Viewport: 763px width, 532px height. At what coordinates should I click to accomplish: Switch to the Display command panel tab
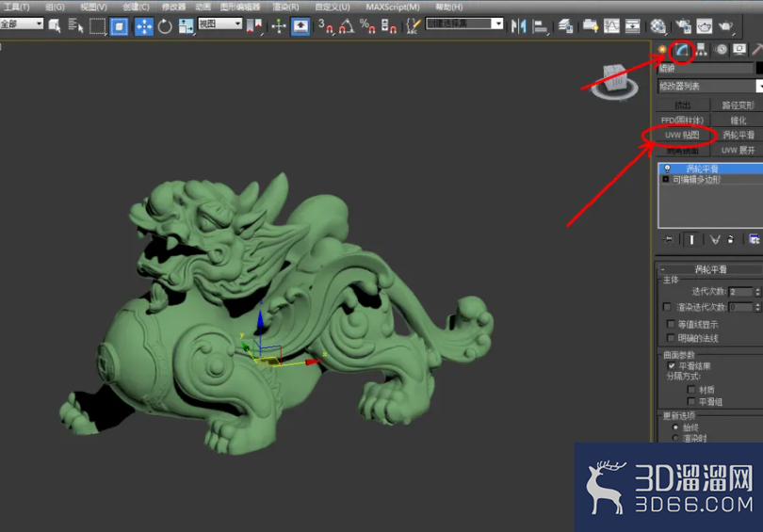tap(739, 50)
